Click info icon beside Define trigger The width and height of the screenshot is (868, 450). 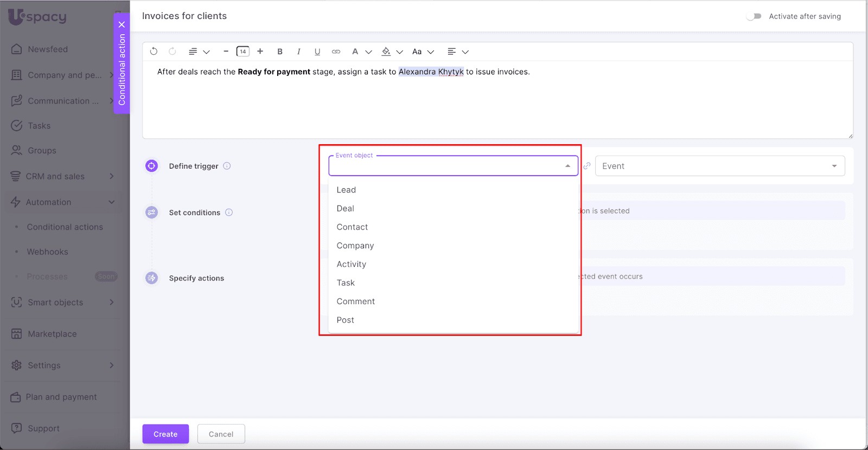(227, 166)
